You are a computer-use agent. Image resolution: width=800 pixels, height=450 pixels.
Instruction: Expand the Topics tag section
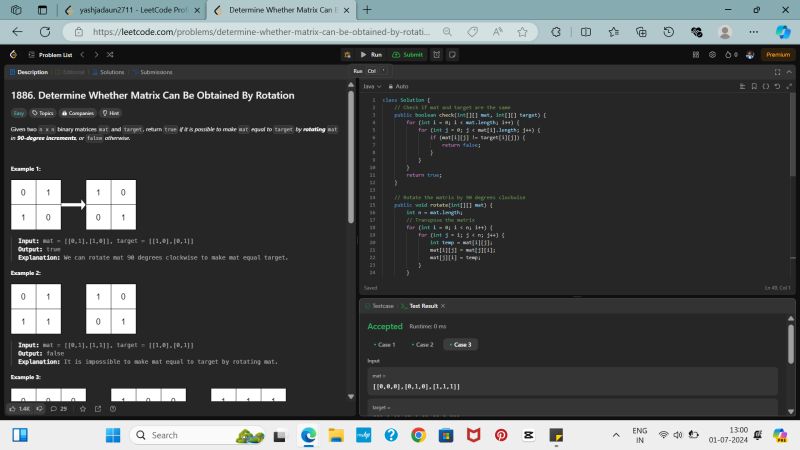click(43, 113)
